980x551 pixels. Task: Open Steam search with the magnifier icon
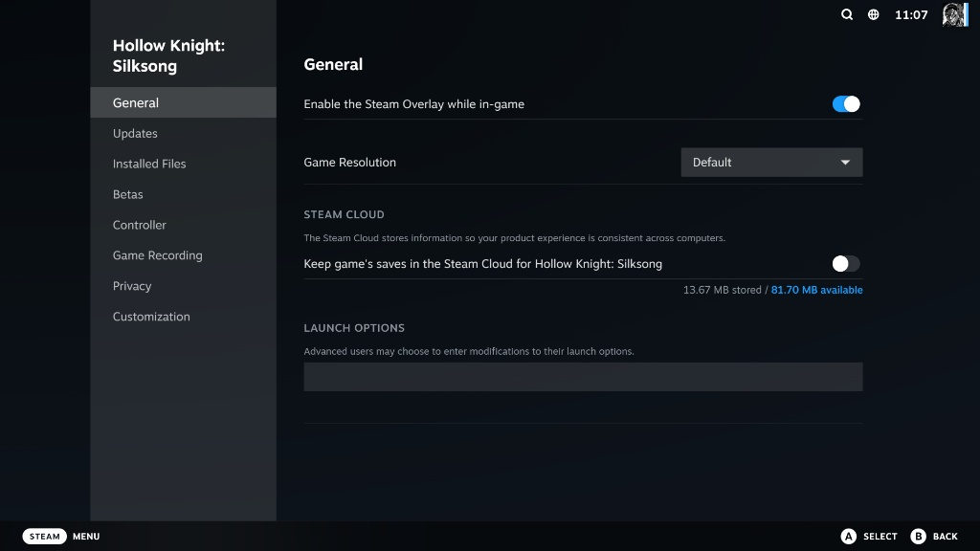[x=846, y=14]
